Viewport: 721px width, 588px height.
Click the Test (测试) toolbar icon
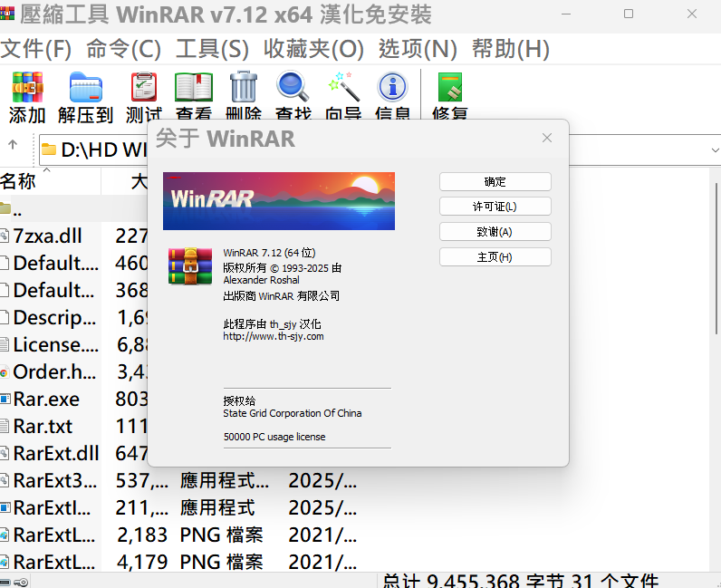click(144, 87)
